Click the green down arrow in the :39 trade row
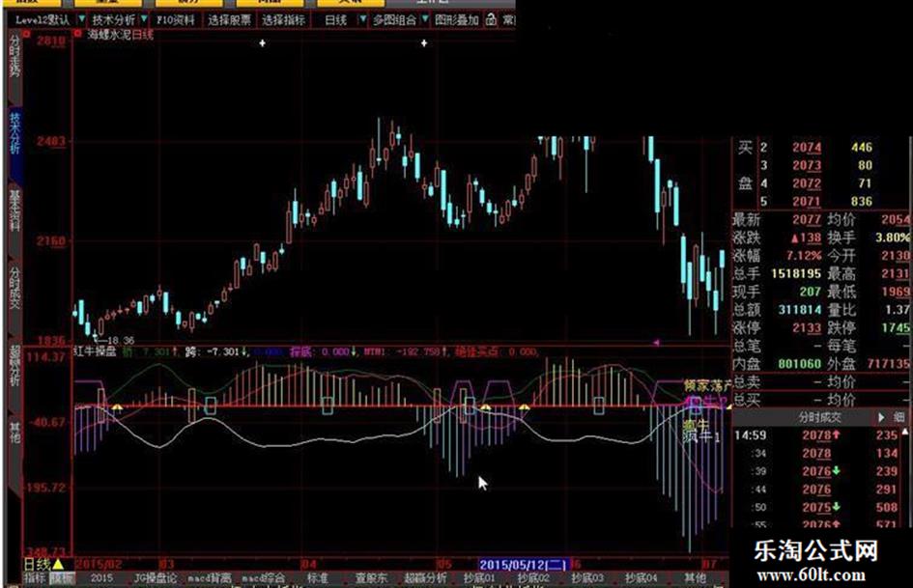 [836, 470]
